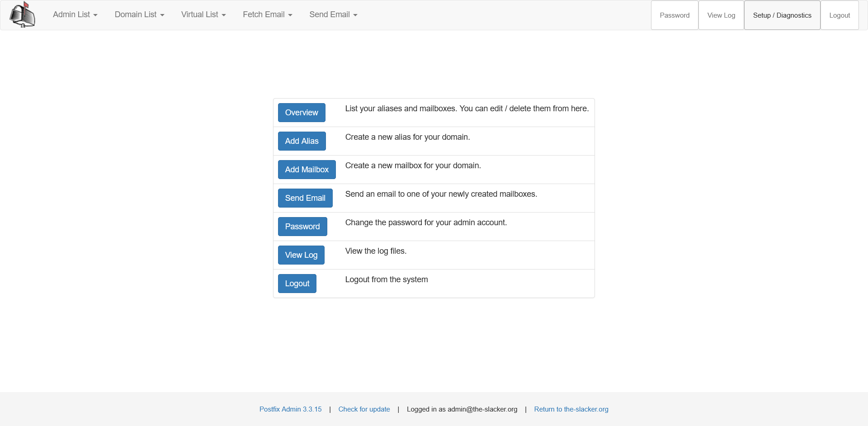This screenshot has width=868, height=426.
Task: Open the Postfix Admin 3.3.15 link
Action: 290,409
